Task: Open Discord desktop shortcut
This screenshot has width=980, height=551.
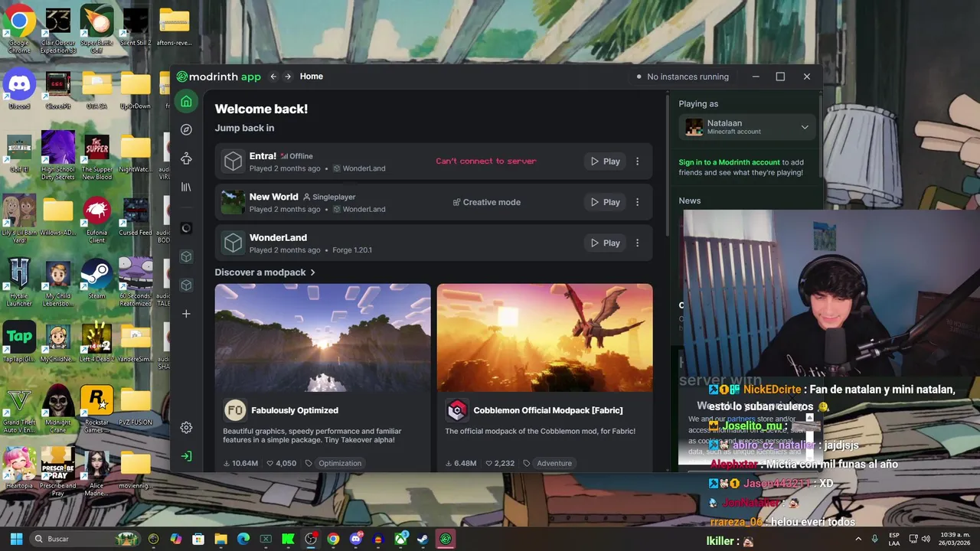Action: (x=19, y=90)
